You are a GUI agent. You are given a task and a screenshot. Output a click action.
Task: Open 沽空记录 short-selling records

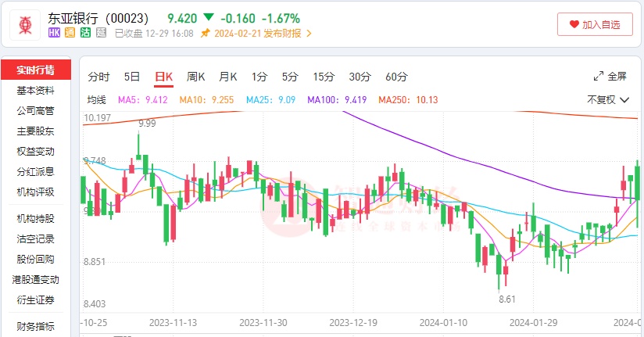coord(36,238)
